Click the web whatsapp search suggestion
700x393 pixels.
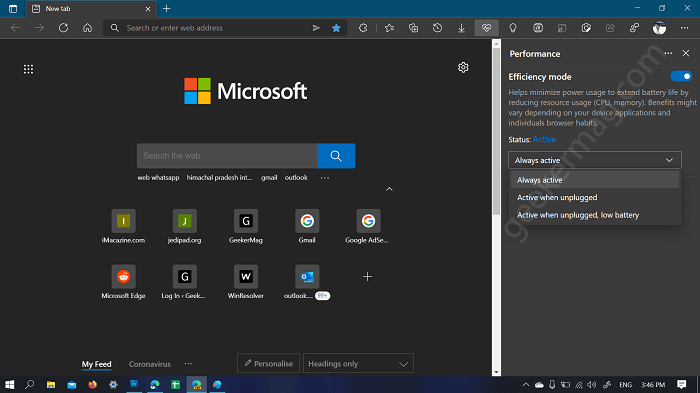tap(158, 177)
